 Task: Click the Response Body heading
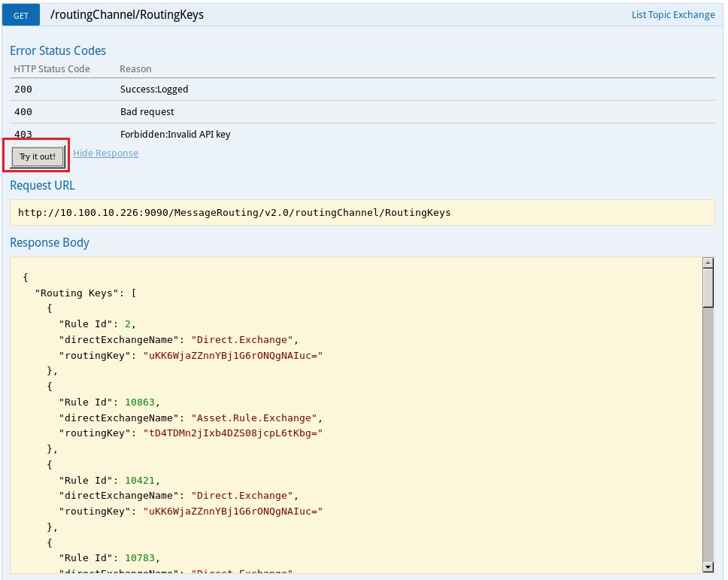(x=50, y=242)
